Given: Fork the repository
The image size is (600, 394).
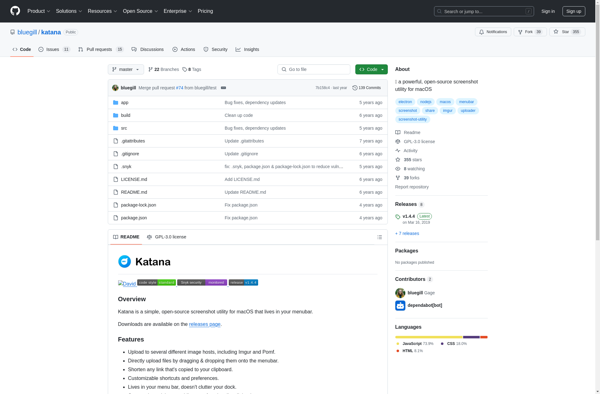Looking at the screenshot, I should 530,32.
